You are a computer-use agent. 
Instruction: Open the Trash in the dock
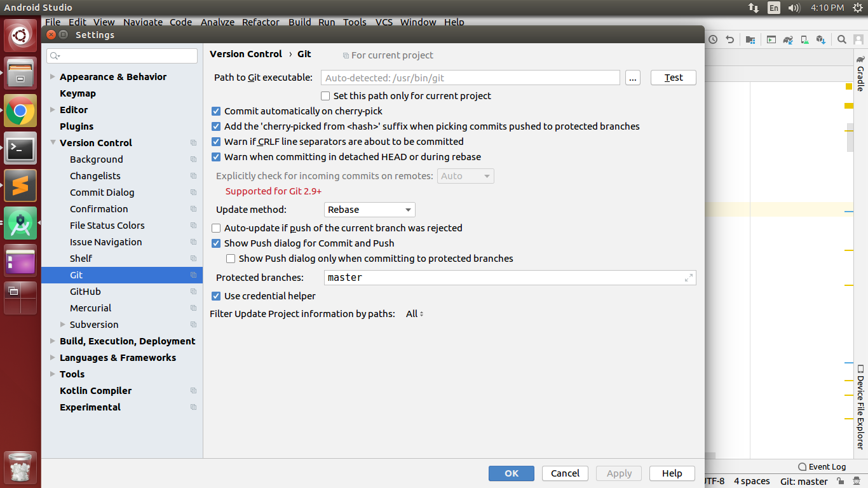pyautogui.click(x=20, y=468)
